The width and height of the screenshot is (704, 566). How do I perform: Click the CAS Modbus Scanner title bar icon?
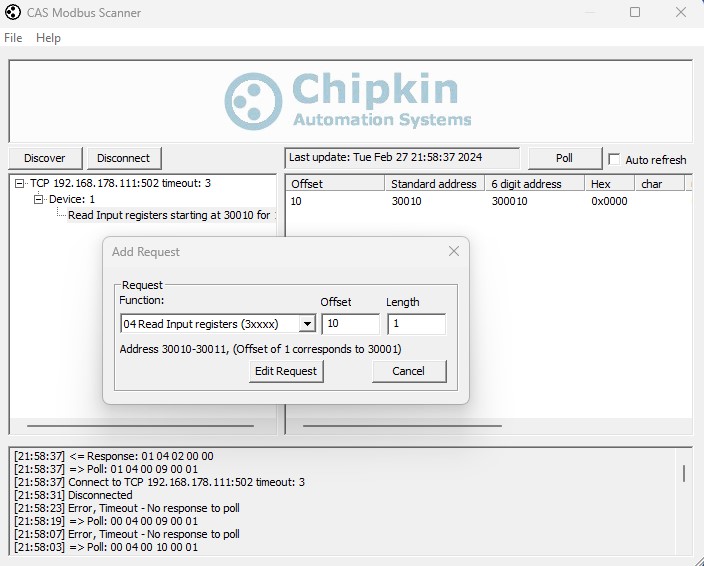tap(13, 12)
